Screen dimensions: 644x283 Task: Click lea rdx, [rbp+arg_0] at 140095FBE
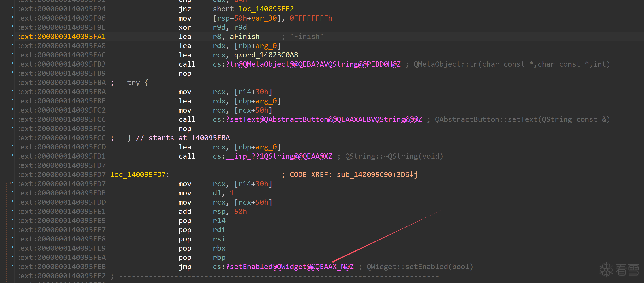click(x=230, y=101)
